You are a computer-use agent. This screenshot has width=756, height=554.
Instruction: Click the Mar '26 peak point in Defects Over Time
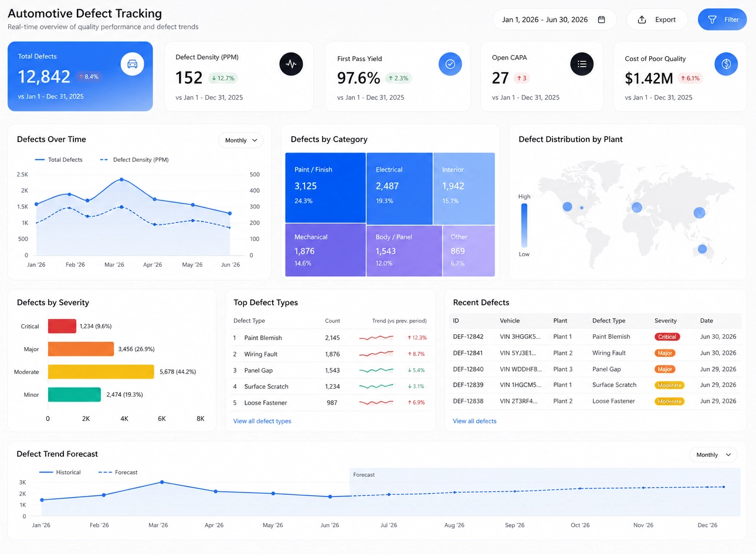121,179
